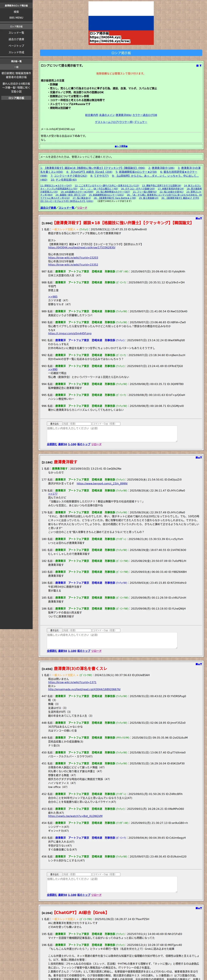Open 過去ログ倉庫 link below the thread list
Viewport: 207px width, 980px height.
(48, 208)
